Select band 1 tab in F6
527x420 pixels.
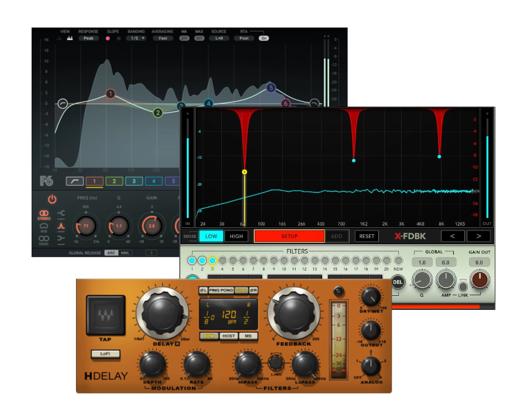(94, 181)
